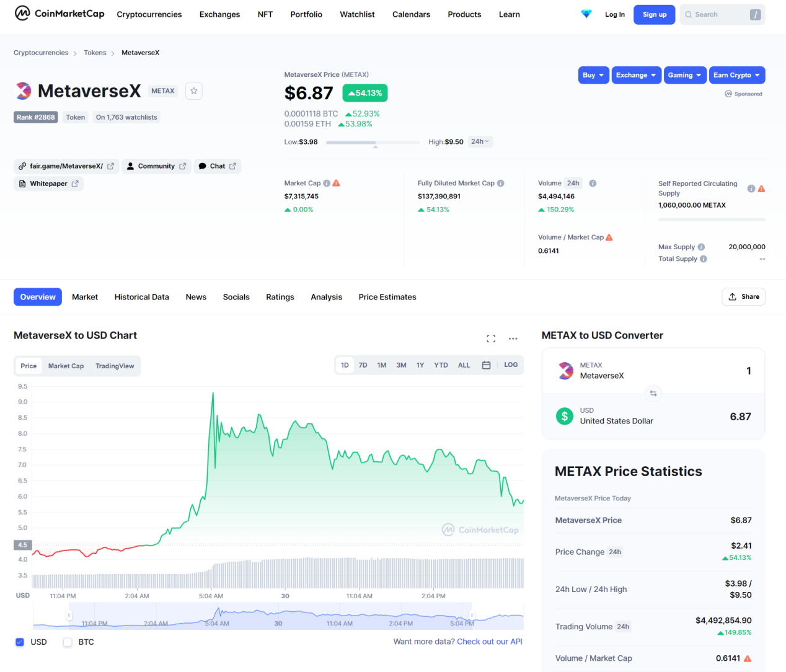Click METAX logo in the converter
The width and height of the screenshot is (786, 672).
566,371
